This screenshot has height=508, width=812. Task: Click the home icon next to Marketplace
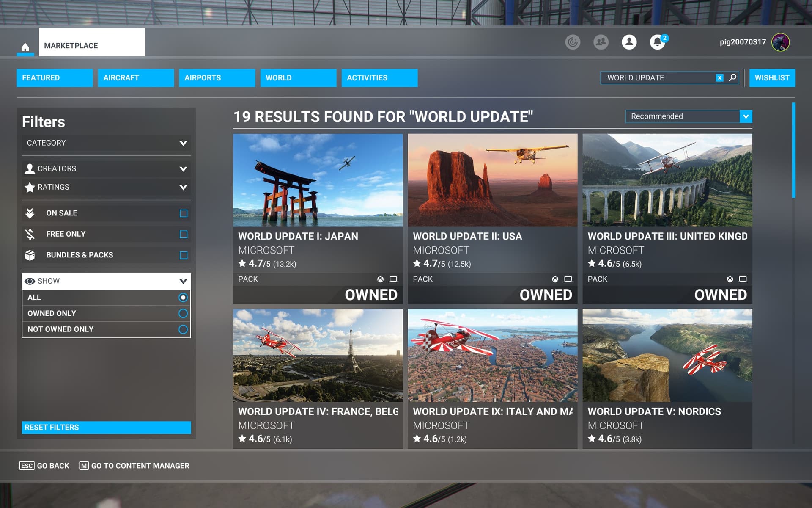[25, 47]
